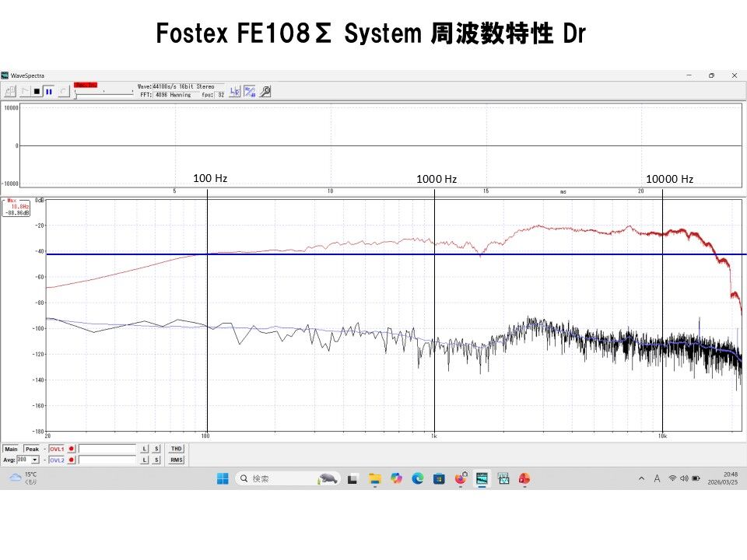Click the stop button in WaveSpectra toolbar
747x560 pixels.
(x=37, y=91)
